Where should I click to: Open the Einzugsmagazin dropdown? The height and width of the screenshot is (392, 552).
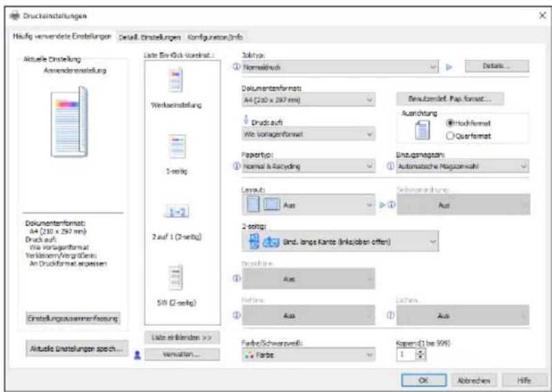[x=463, y=166]
